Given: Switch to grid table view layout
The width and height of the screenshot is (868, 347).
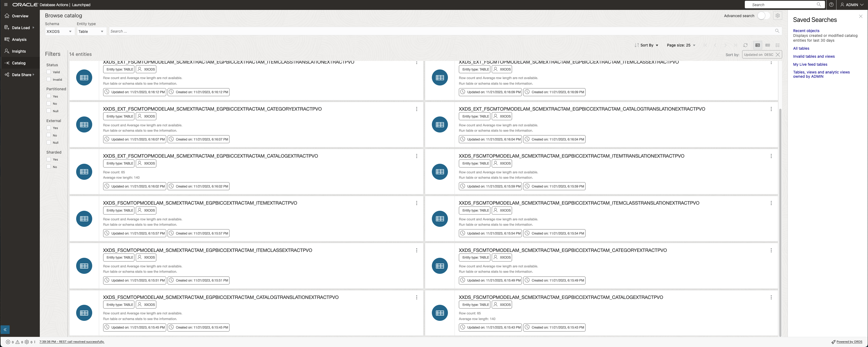Looking at the screenshot, I should pyautogui.click(x=768, y=45).
